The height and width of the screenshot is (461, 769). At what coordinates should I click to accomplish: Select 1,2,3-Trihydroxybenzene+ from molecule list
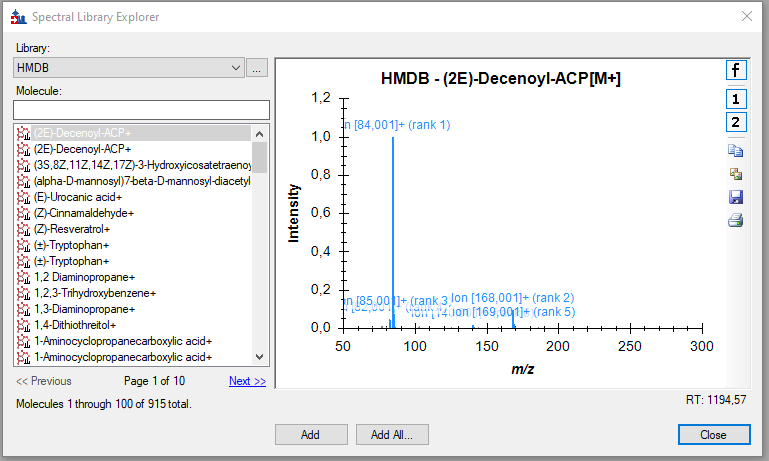tap(95, 293)
